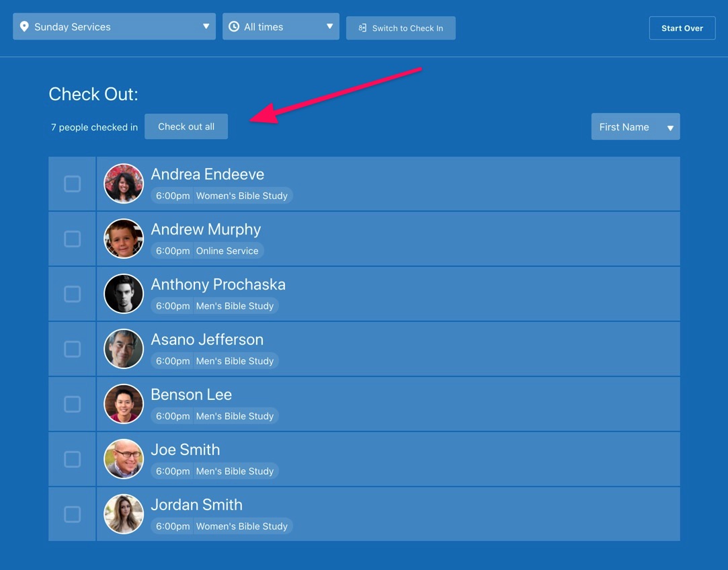
Task: Click the Check out all button
Action: point(186,127)
